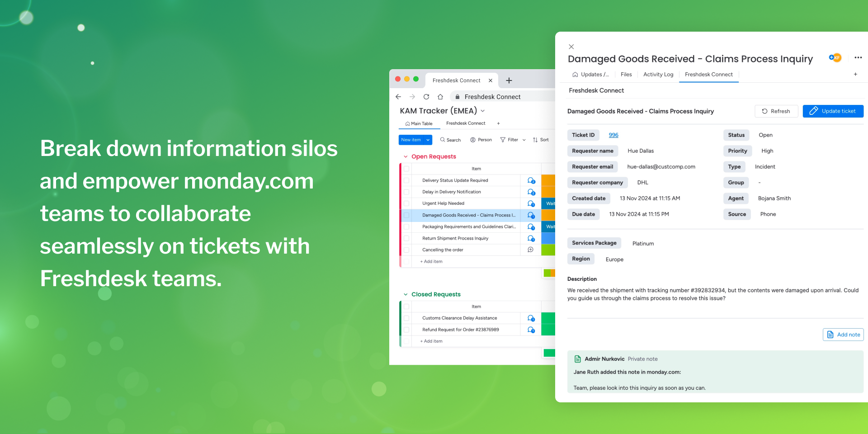Select checkbox for Customs Clearance Delay Assistance
Viewport: 868px width, 434px height.
406,318
